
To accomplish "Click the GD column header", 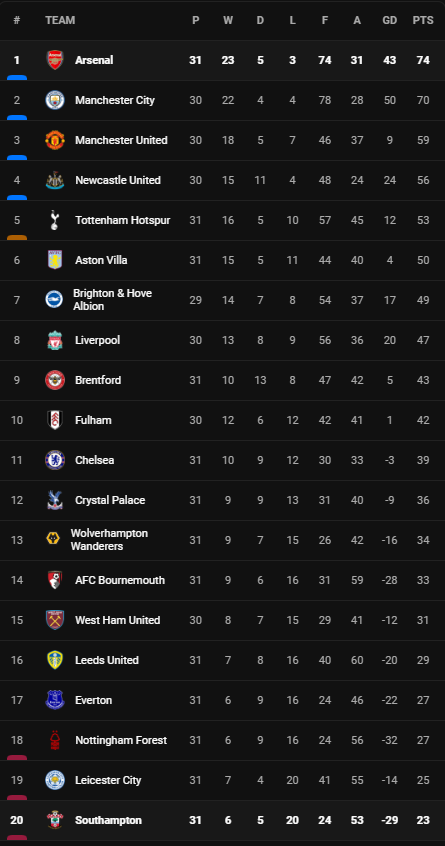I will click(389, 20).
